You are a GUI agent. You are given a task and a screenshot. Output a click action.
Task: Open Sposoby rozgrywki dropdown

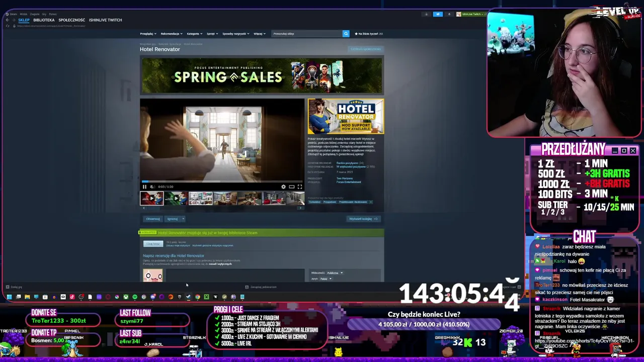(236, 34)
